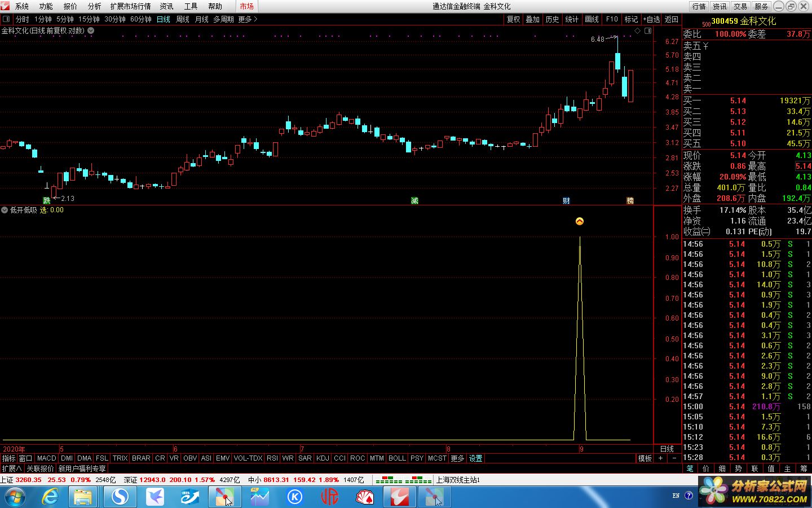This screenshot has width=812, height=508.
Task: Select the 笔 tick tab
Action: [690, 468]
